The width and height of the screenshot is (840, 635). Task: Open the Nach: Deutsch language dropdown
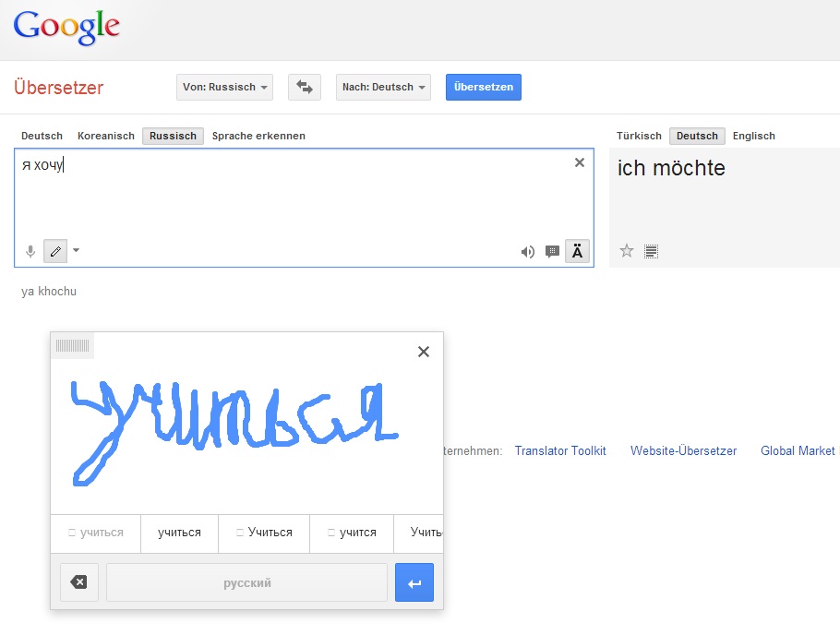[x=383, y=87]
